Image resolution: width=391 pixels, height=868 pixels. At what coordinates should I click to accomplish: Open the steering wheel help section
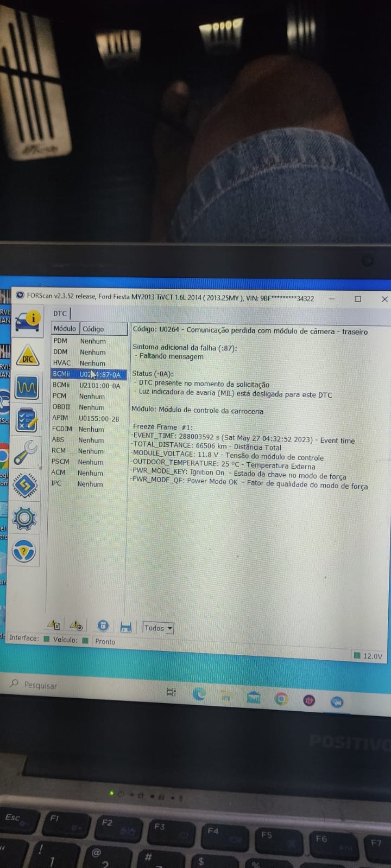click(x=24, y=552)
